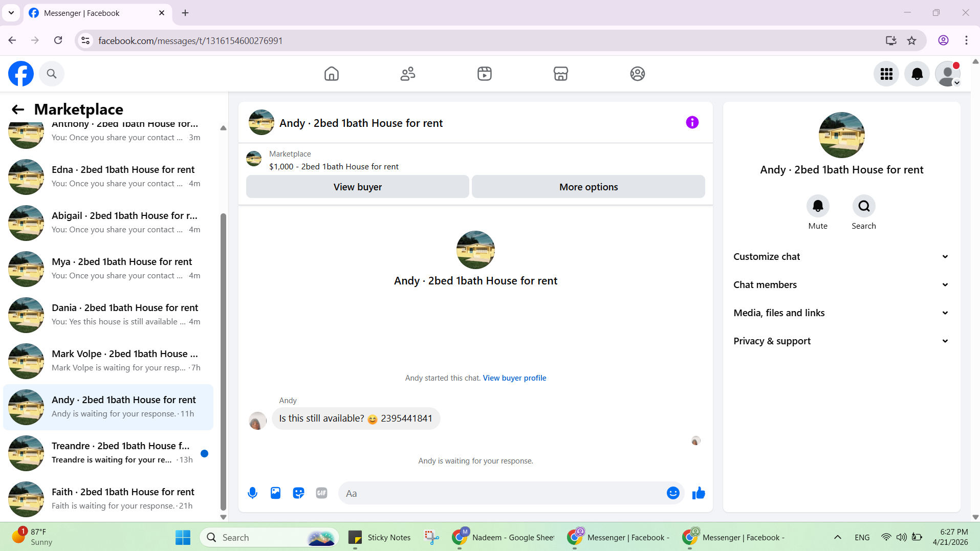The height and width of the screenshot is (551, 980).
Task: Open the Facebook logo home link
Action: coord(21,74)
